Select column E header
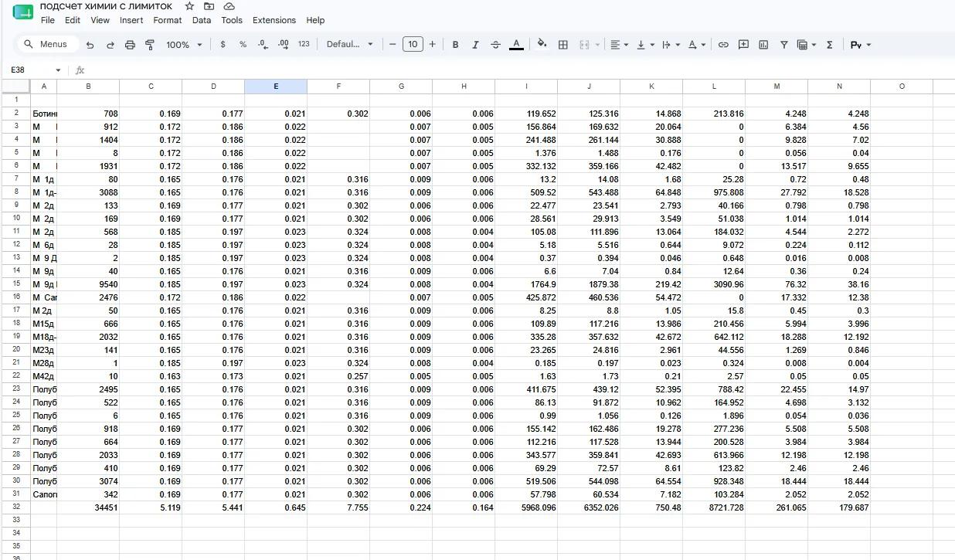 pyautogui.click(x=276, y=87)
